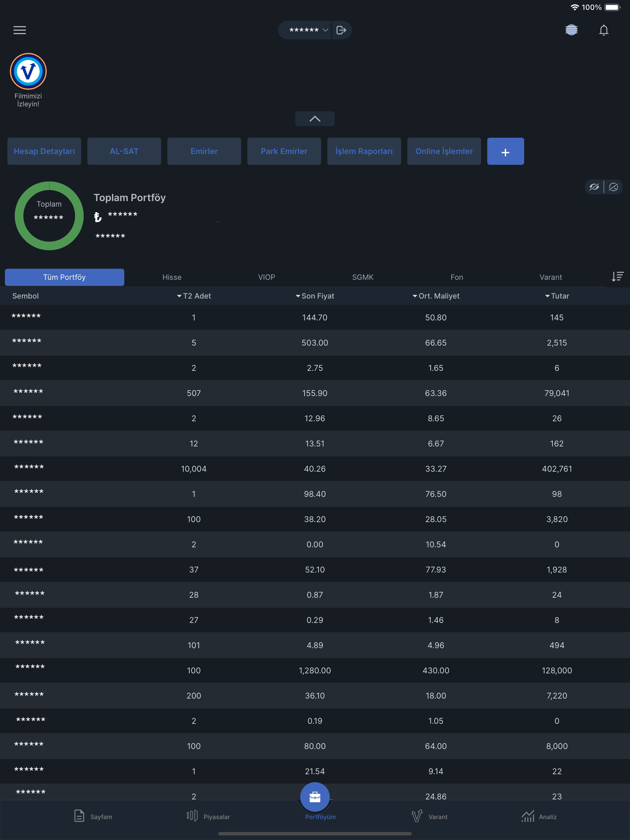This screenshot has height=840, width=630.
Task: Open notifications bell
Action: [604, 30]
